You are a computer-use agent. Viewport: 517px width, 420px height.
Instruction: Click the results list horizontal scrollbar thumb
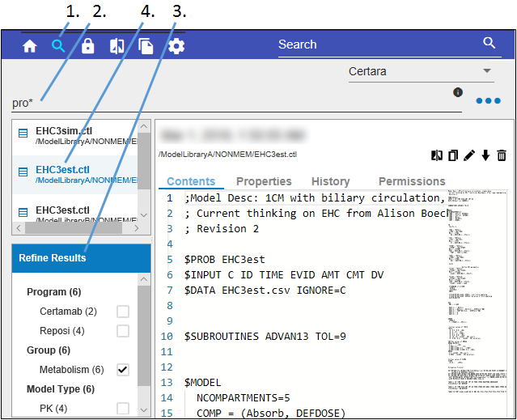click(x=74, y=228)
